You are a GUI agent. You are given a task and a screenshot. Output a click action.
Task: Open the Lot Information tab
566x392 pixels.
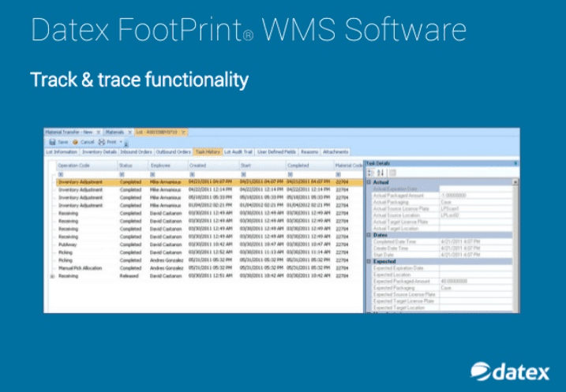pyautogui.click(x=62, y=151)
